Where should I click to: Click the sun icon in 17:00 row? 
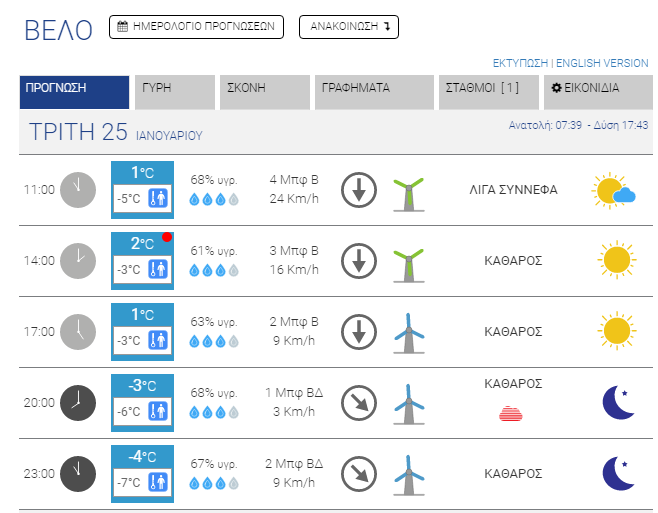click(x=616, y=331)
